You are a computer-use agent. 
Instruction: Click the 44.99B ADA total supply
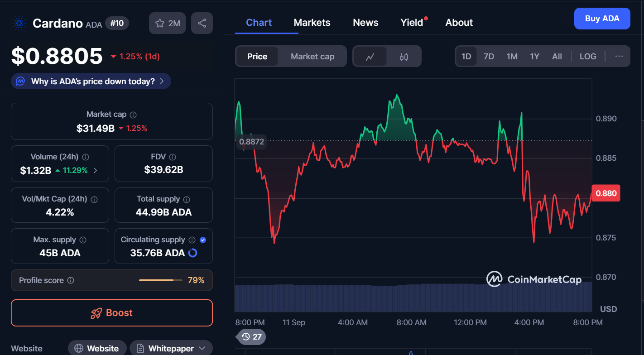coord(163,212)
